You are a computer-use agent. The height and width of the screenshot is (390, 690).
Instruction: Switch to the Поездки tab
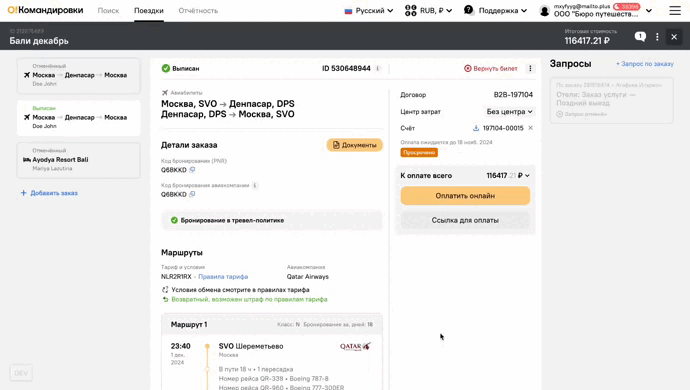point(149,11)
